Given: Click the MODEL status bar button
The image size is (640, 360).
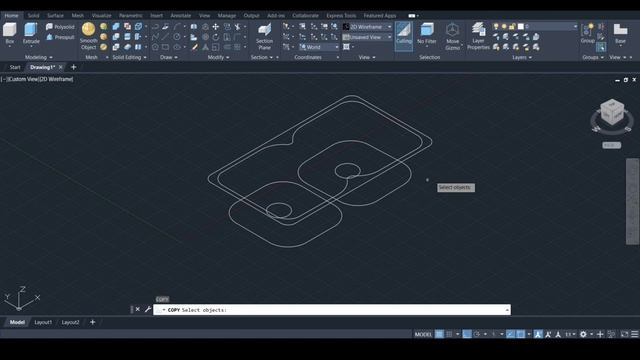Looking at the screenshot, I should (x=423, y=334).
